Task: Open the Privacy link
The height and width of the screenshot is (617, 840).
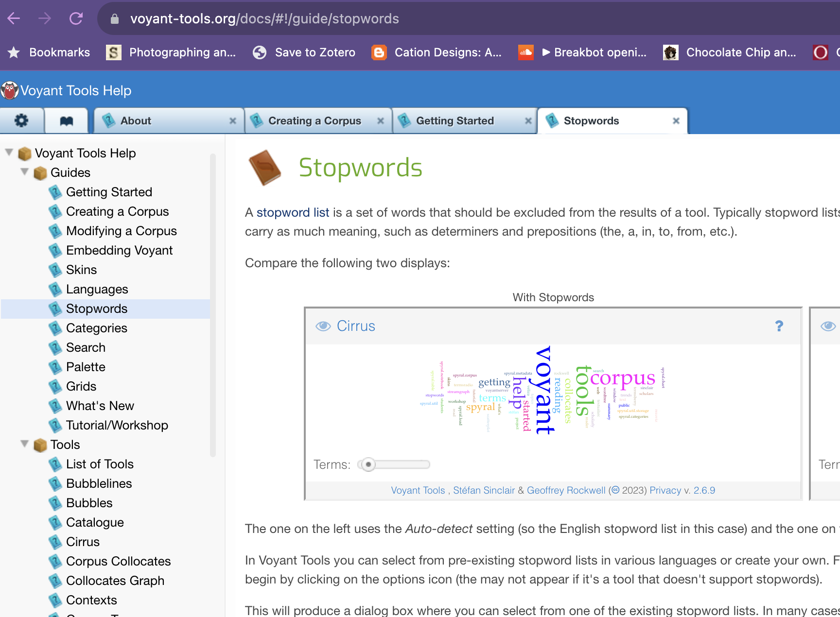Action: (x=665, y=490)
